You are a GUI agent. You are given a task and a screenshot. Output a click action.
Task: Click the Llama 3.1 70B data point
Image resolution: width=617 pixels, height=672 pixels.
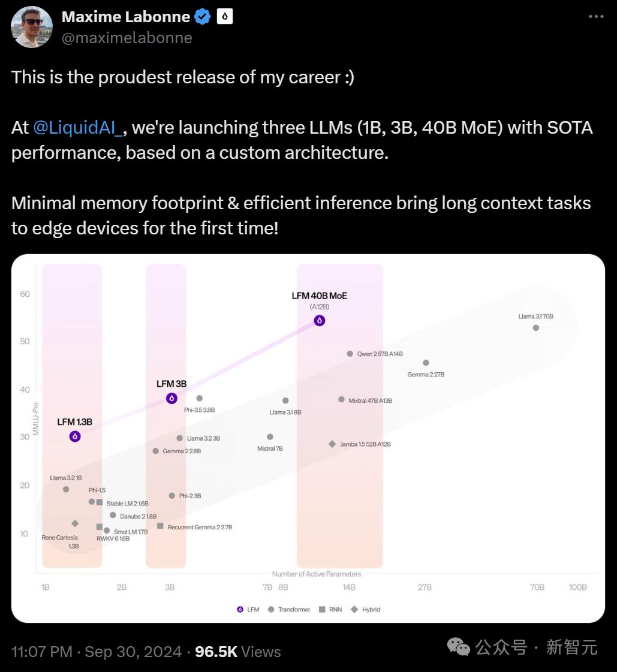pos(536,328)
